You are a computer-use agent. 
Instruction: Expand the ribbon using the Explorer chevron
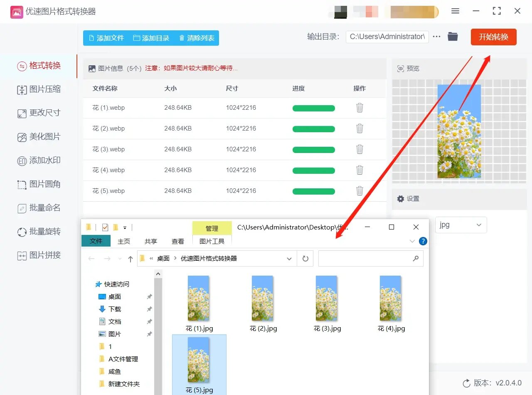coord(411,241)
